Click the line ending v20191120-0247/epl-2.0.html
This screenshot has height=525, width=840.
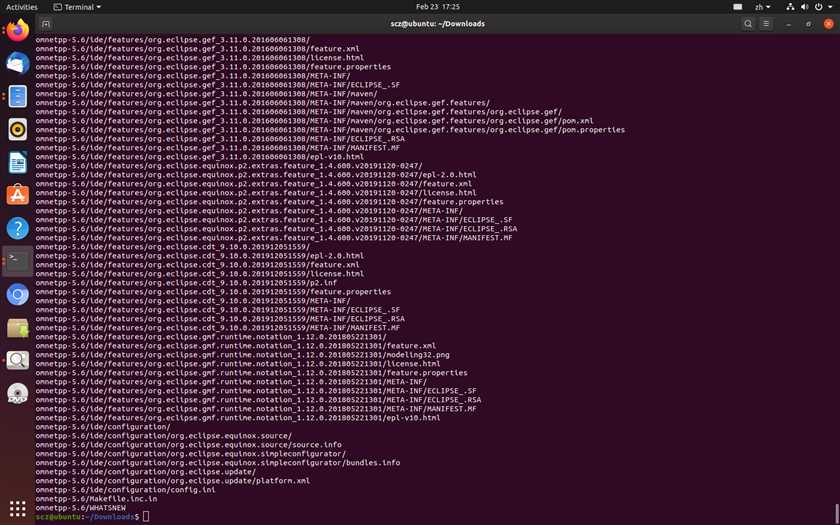(256, 175)
